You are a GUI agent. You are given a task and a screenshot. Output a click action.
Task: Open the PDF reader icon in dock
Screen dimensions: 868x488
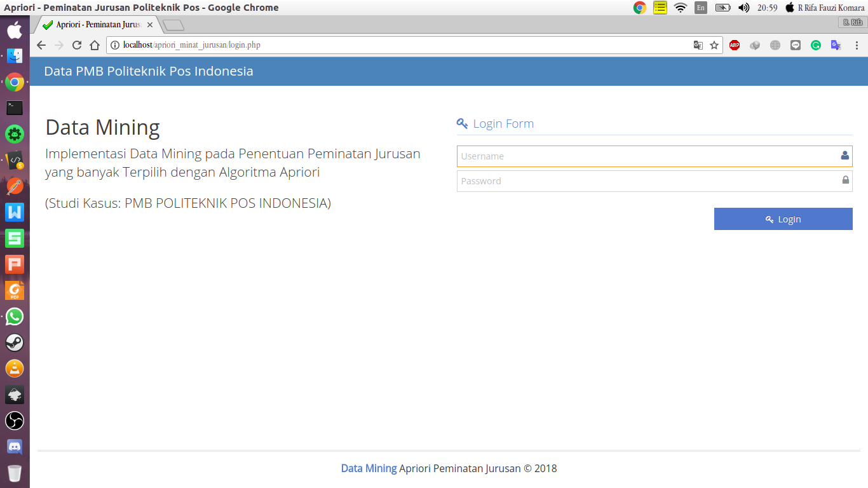15,290
